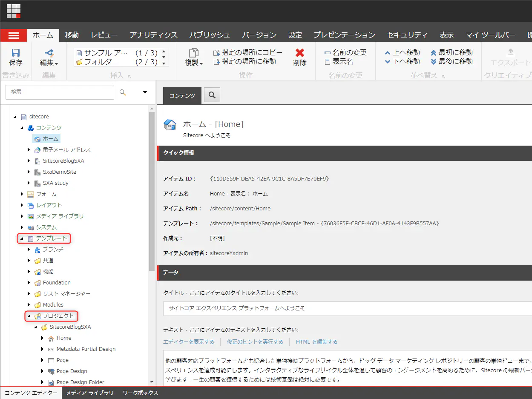The image size is (532, 399).
Task: Click the 電子メール アドレス icon in the tree
Action: coord(37,150)
